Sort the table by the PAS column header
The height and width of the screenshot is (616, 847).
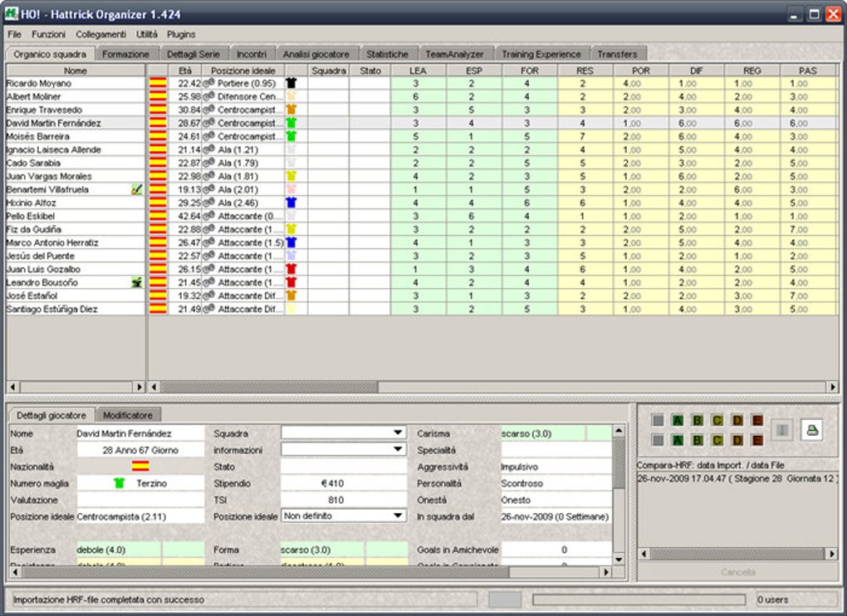coord(808,71)
